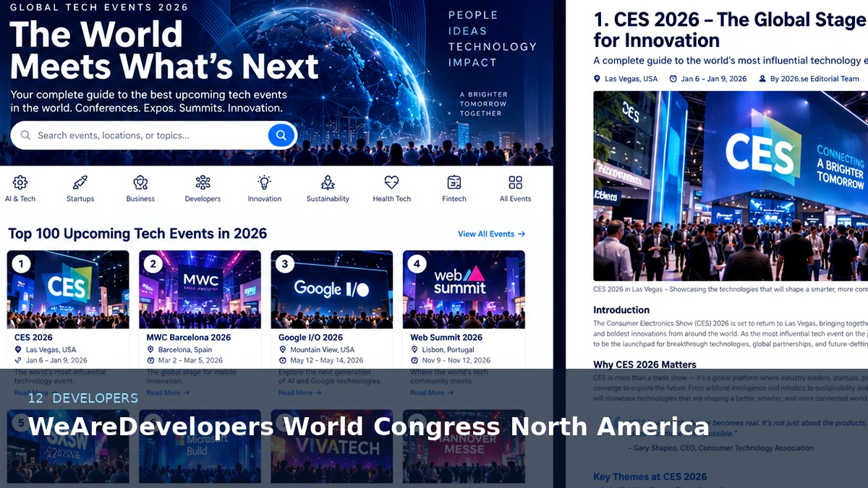868x488 pixels.
Task: Click the VivaTech card thumbnail
Action: tap(332, 447)
